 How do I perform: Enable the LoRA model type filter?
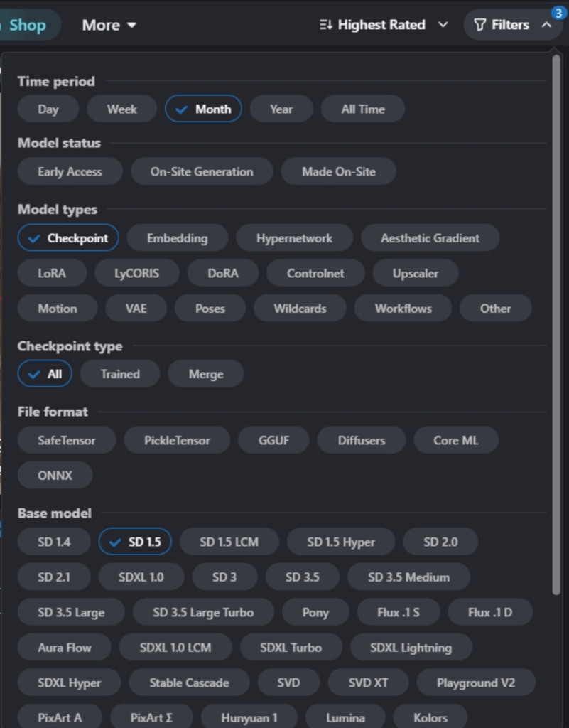coord(52,274)
